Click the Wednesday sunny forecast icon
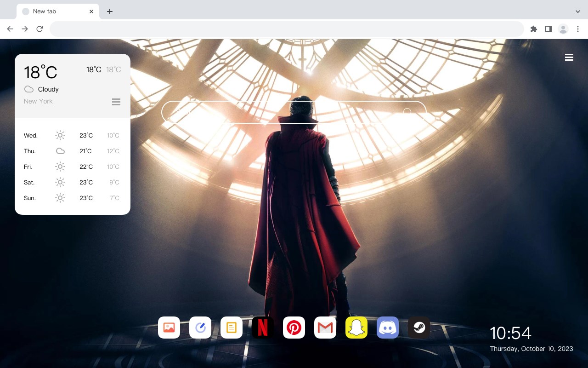The height and width of the screenshot is (368, 588). 60,135
